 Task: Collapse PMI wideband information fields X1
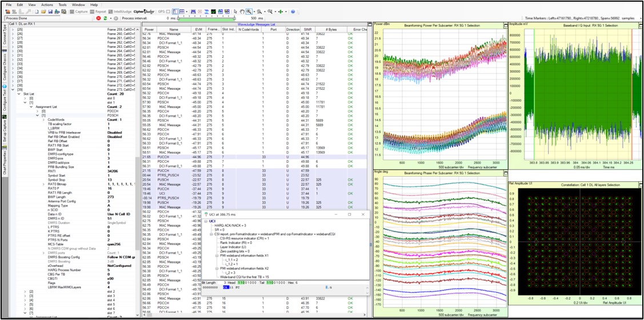(217, 255)
